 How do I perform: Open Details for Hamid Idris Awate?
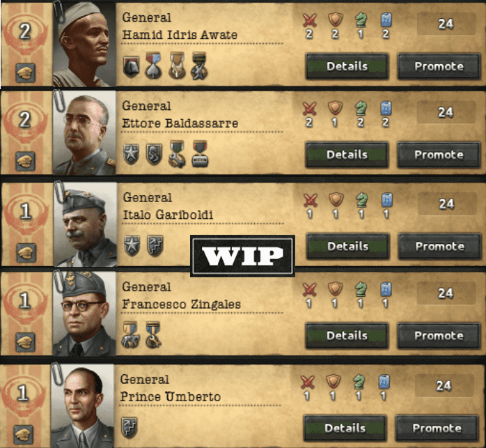[x=347, y=66]
